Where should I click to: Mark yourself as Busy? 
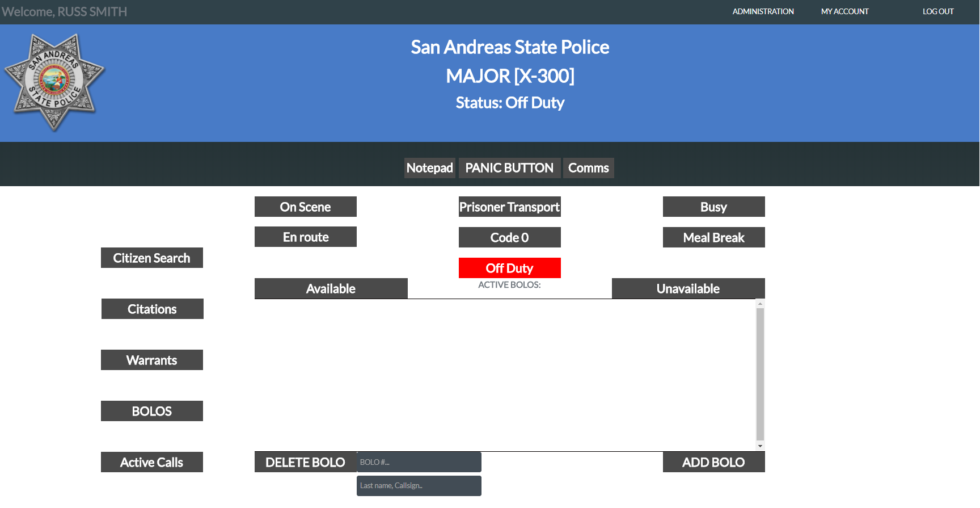[714, 207]
